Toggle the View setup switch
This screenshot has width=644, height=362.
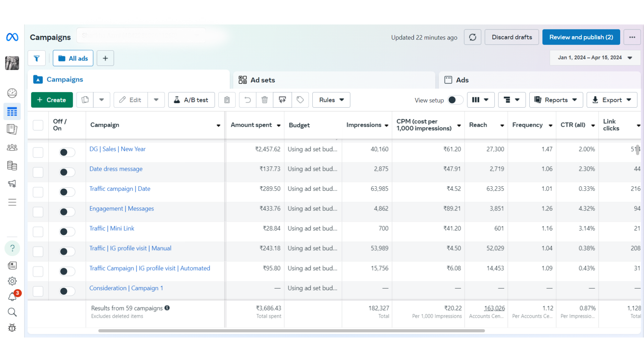click(455, 100)
